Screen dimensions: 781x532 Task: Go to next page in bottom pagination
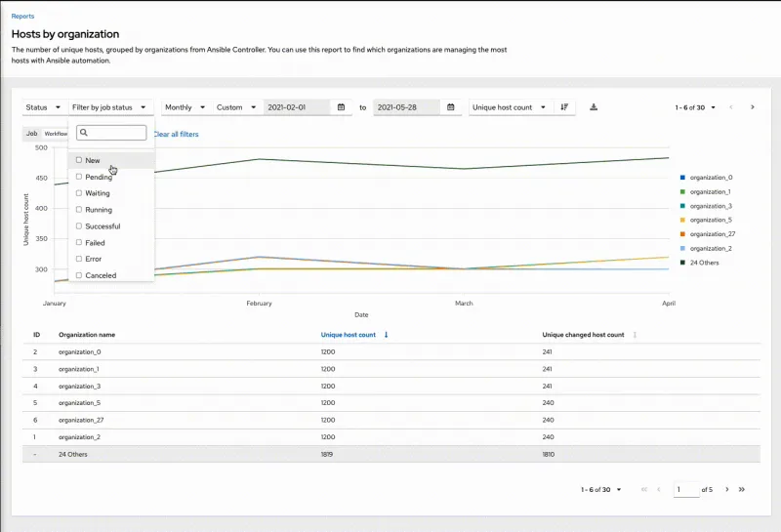[726, 489]
